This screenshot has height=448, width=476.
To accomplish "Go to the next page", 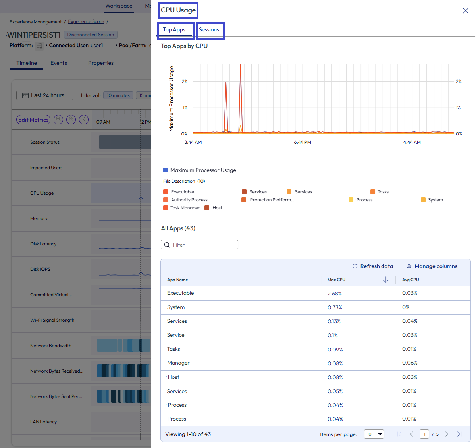I will (x=447, y=434).
